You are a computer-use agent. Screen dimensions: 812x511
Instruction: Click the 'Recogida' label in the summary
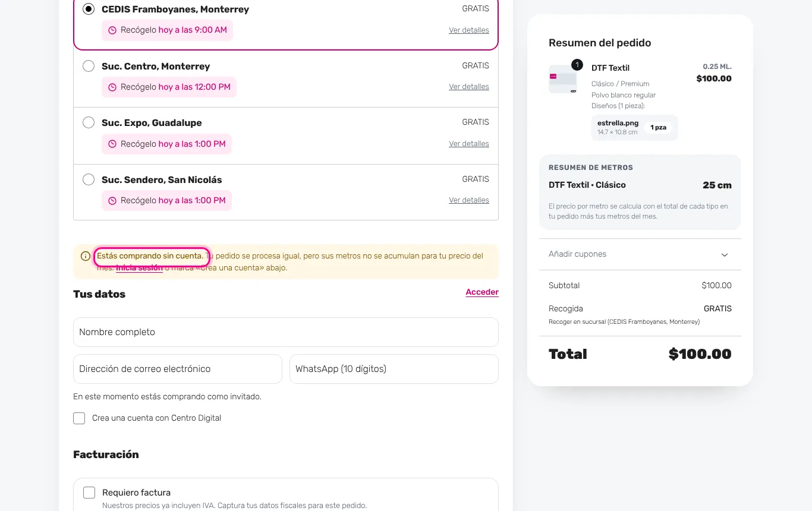(x=566, y=309)
